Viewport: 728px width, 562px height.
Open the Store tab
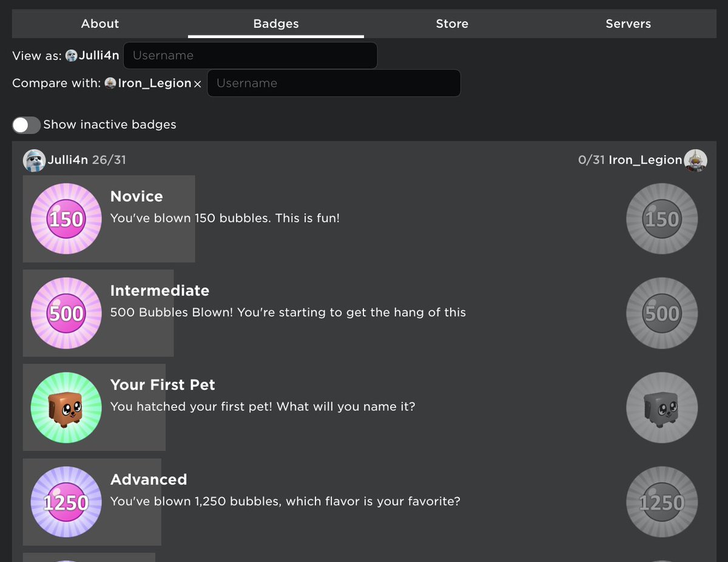click(452, 24)
